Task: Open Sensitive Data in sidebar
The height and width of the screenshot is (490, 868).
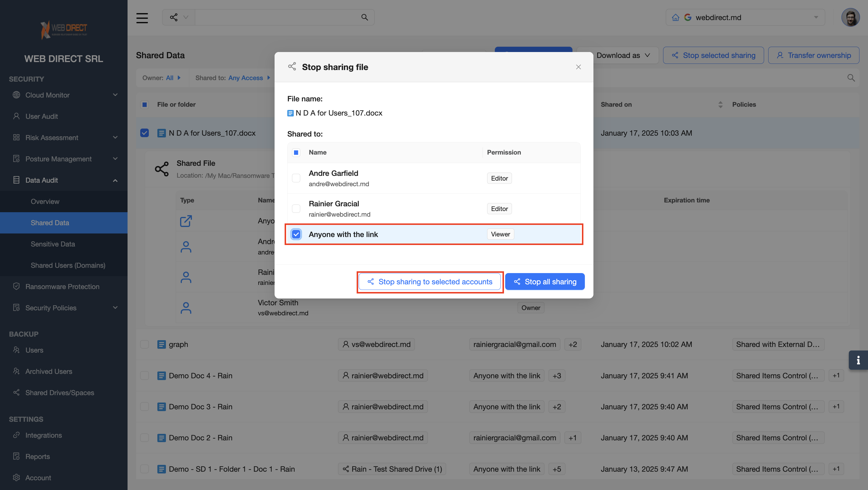Action: pos(53,244)
